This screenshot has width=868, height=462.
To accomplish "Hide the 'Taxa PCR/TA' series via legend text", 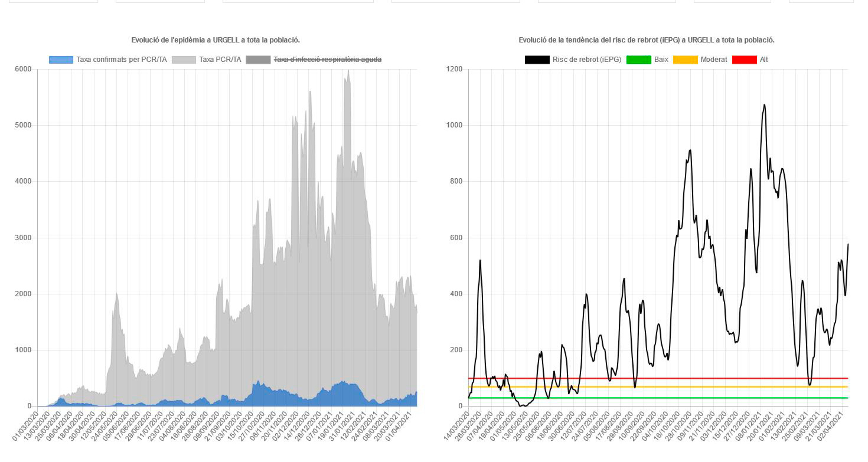I will 220,60.
